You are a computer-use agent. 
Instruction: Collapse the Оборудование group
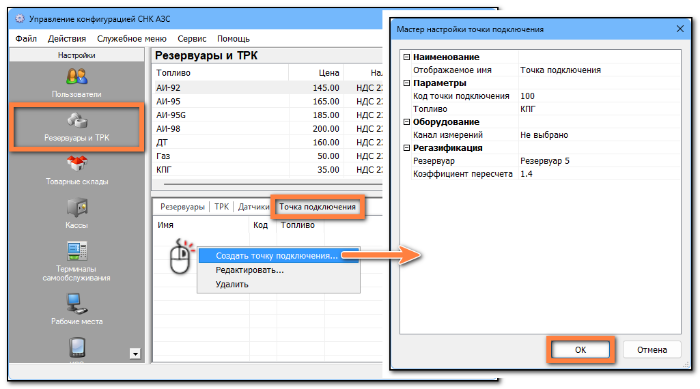[x=406, y=122]
